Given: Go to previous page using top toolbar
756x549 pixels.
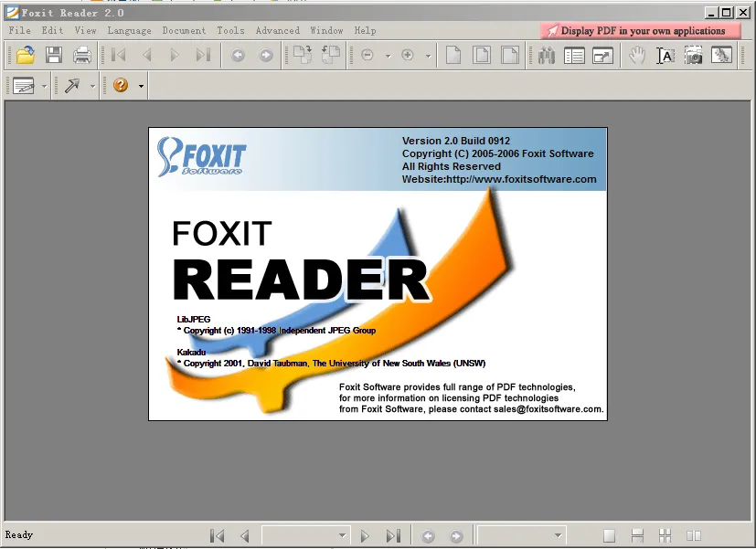Looking at the screenshot, I should point(147,55).
